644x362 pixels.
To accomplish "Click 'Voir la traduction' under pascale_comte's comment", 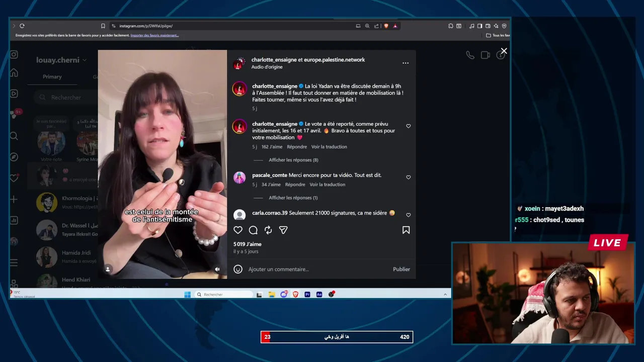I will pos(328,185).
